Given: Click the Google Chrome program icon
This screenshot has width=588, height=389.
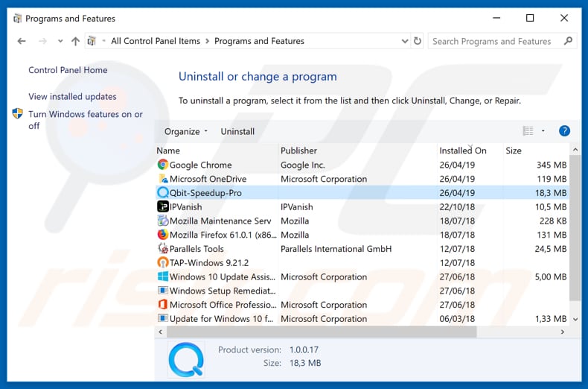Looking at the screenshot, I should point(163,165).
